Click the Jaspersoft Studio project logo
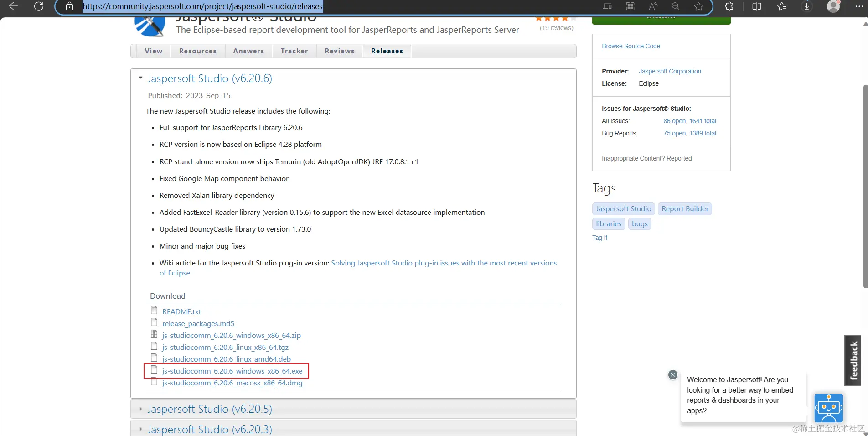868x436 pixels. [x=150, y=26]
